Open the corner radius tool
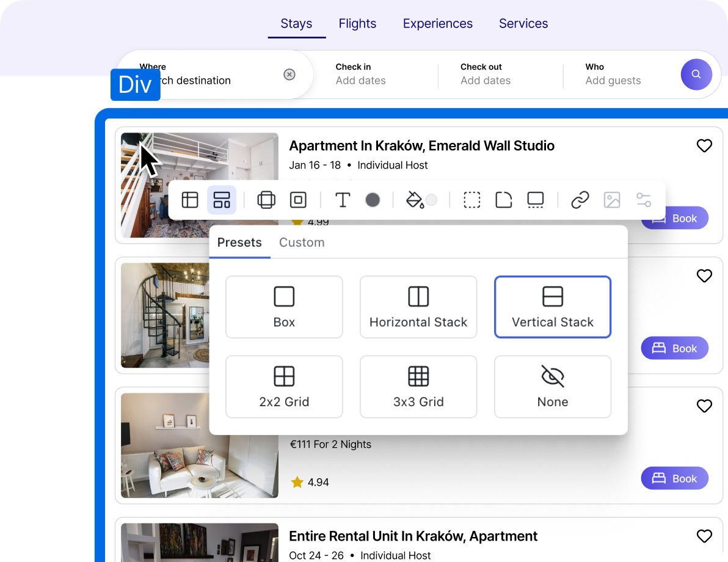Image resolution: width=728 pixels, height=562 pixels. pyautogui.click(x=504, y=200)
